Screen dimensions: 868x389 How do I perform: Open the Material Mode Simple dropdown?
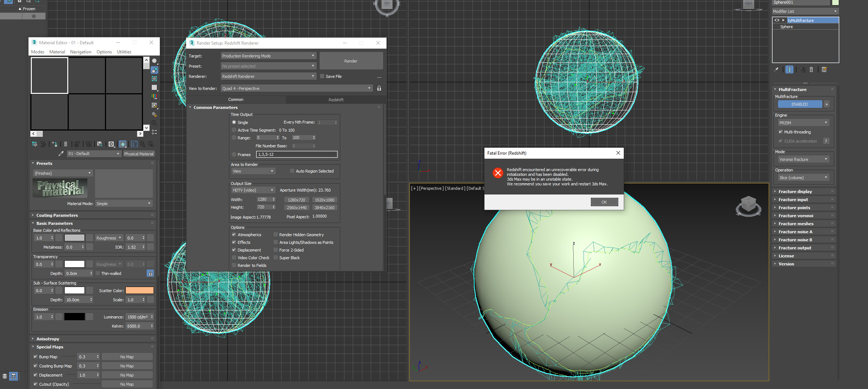click(x=124, y=203)
